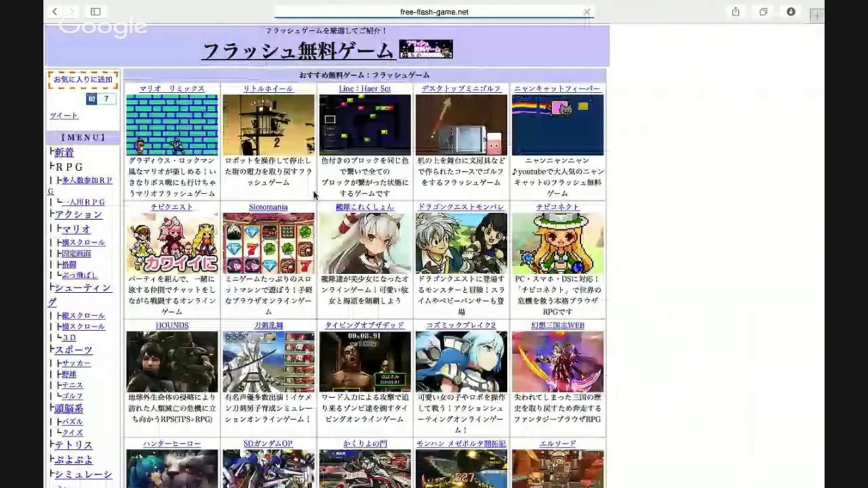Open ぷよぷよ menu link

(73, 460)
